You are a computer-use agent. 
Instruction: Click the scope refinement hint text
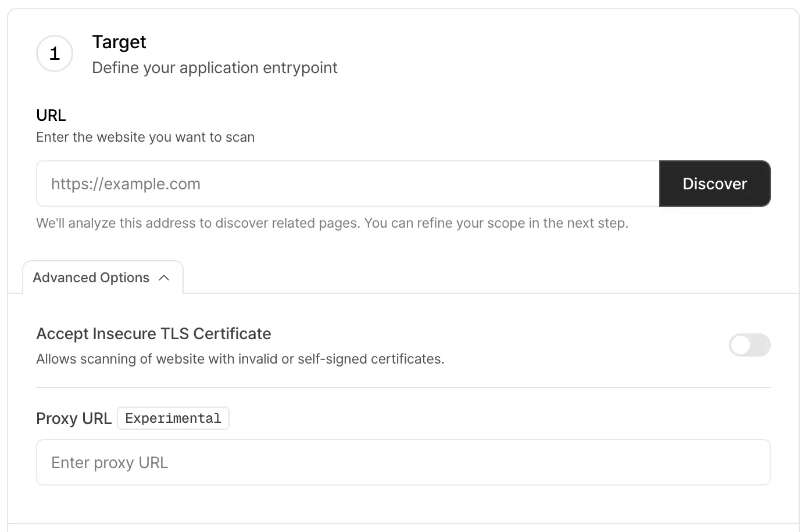pos(332,223)
